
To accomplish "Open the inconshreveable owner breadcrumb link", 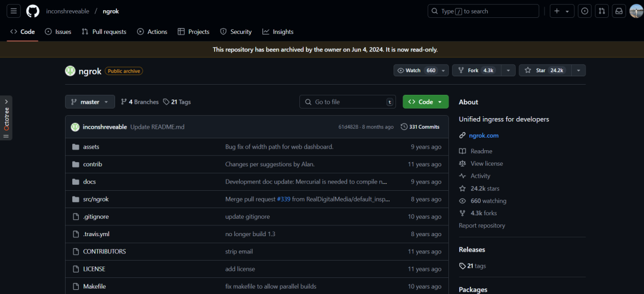I will coord(68,11).
